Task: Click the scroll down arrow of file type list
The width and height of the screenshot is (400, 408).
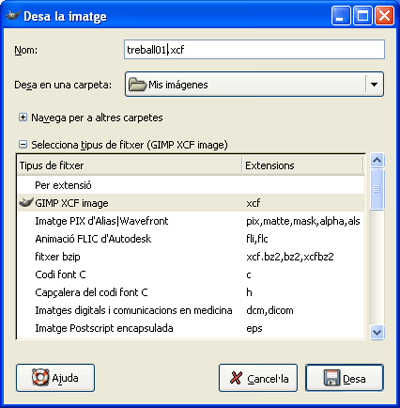Action: 377,332
